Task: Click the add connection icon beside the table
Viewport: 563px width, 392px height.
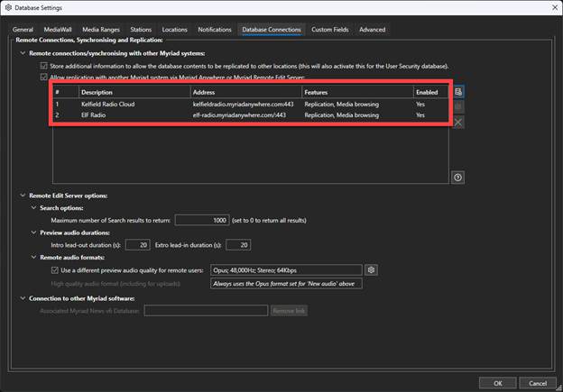Action: (458, 92)
